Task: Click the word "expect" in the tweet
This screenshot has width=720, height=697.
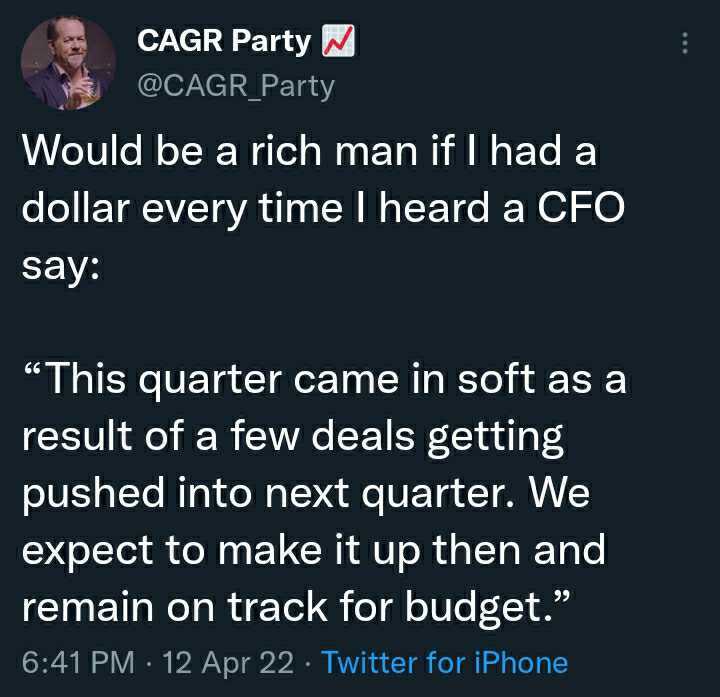Action: point(86,550)
